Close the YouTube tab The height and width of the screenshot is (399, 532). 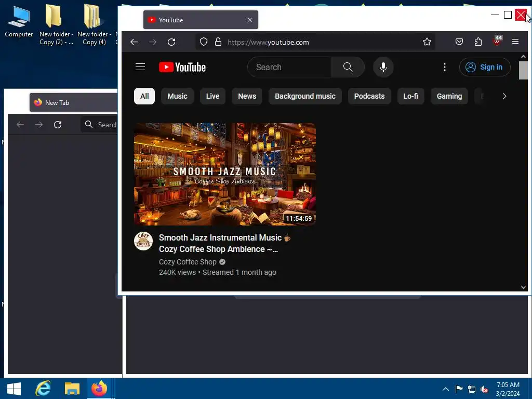(x=250, y=20)
